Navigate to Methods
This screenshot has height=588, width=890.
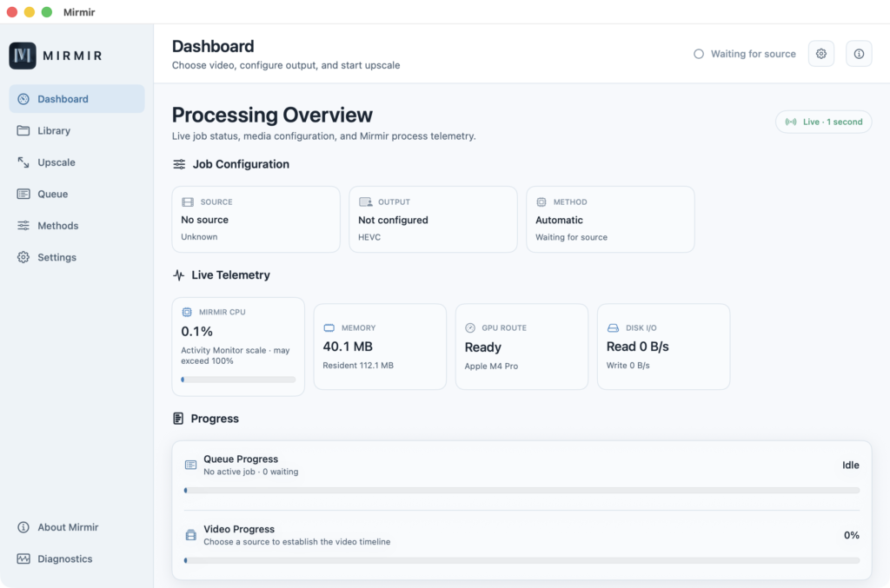coord(76,226)
